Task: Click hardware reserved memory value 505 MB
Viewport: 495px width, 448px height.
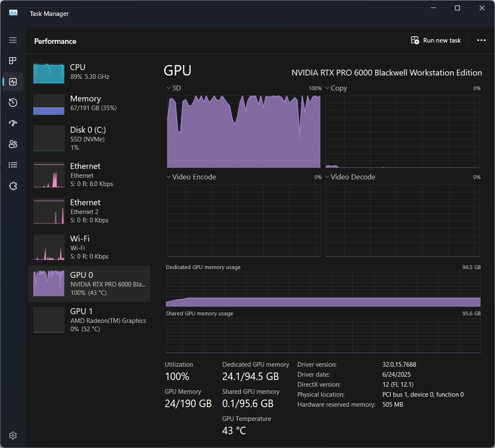Action: (393, 405)
